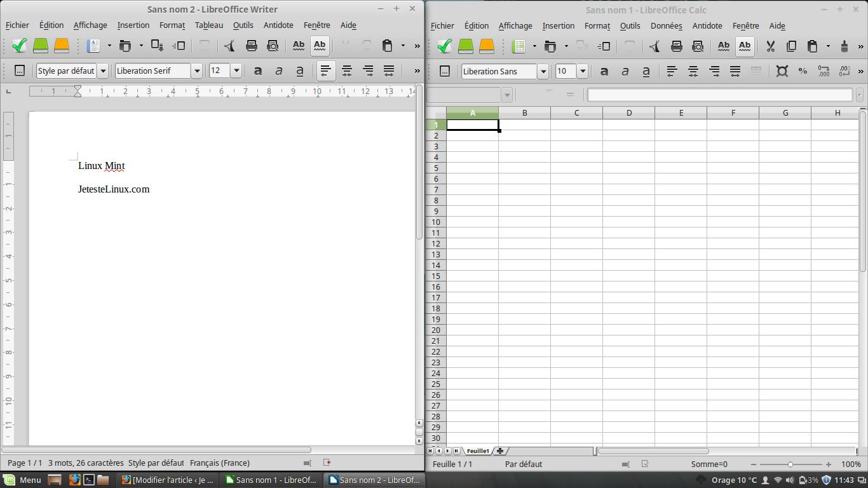This screenshot has height=488, width=868.
Task: Delete a decimal place in Calc
Action: (x=844, y=71)
